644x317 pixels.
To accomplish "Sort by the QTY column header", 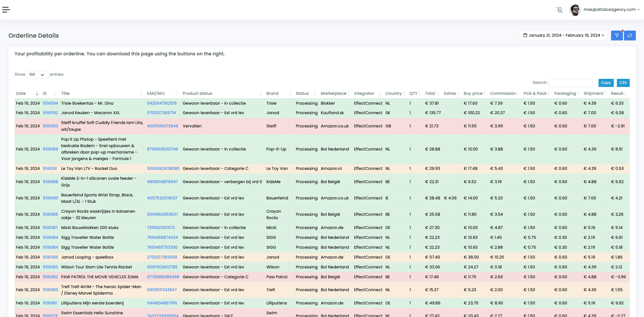I will pyautogui.click(x=416, y=93).
